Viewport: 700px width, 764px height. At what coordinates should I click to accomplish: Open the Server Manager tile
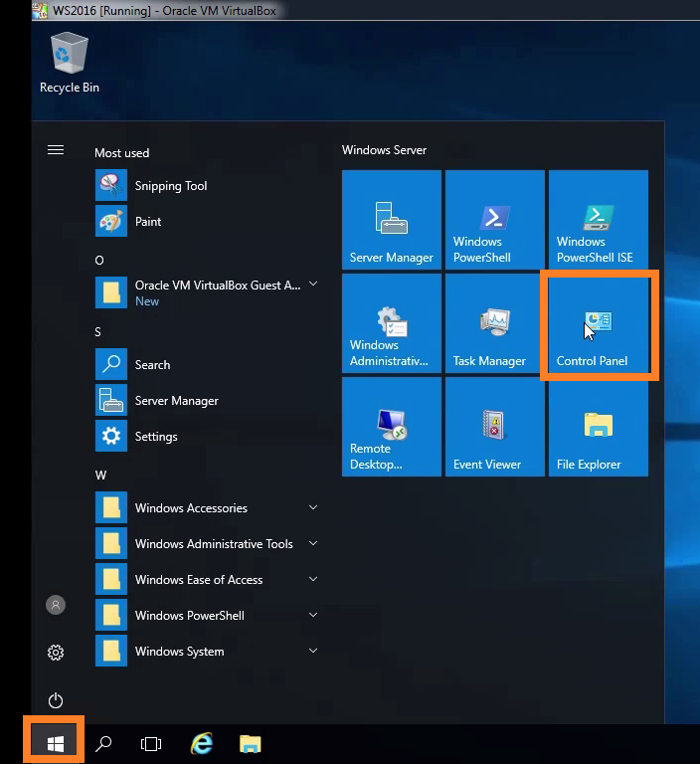(391, 220)
